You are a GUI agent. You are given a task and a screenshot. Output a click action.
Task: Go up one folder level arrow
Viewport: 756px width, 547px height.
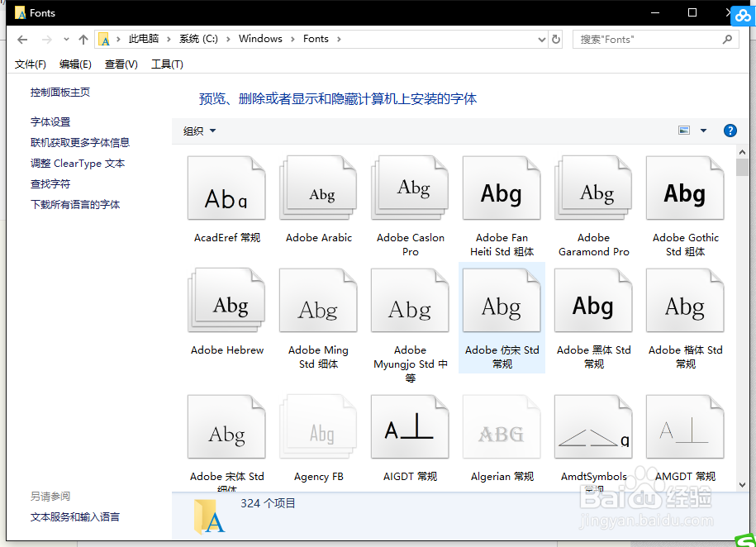[x=83, y=40]
